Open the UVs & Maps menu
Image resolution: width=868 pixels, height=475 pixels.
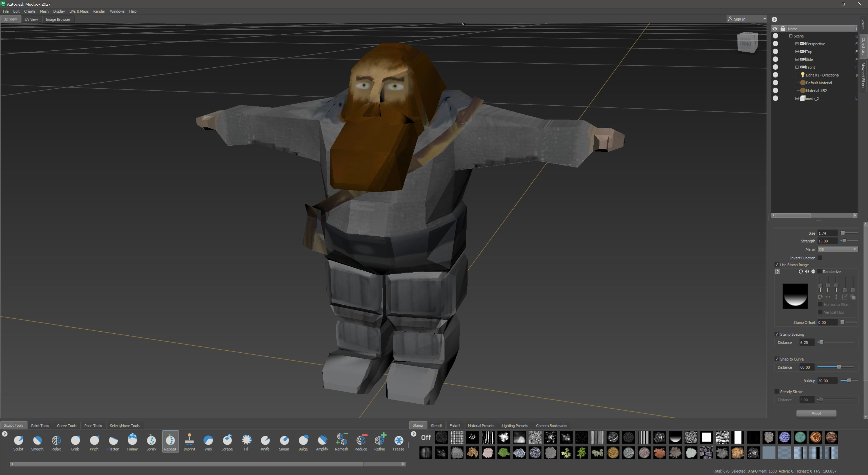[x=79, y=11]
